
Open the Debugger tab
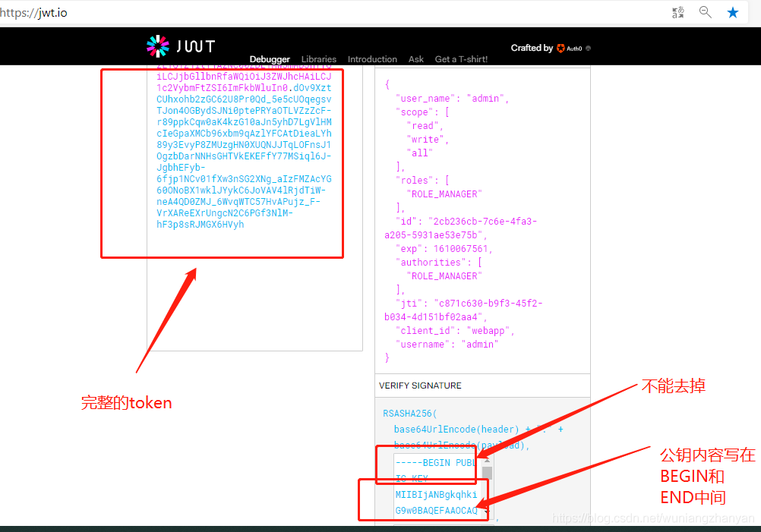(270, 59)
